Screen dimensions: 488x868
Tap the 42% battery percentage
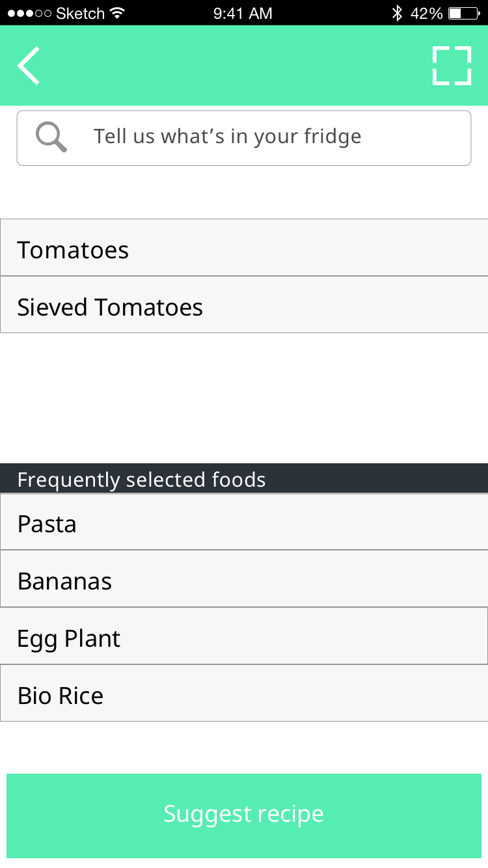click(x=427, y=13)
